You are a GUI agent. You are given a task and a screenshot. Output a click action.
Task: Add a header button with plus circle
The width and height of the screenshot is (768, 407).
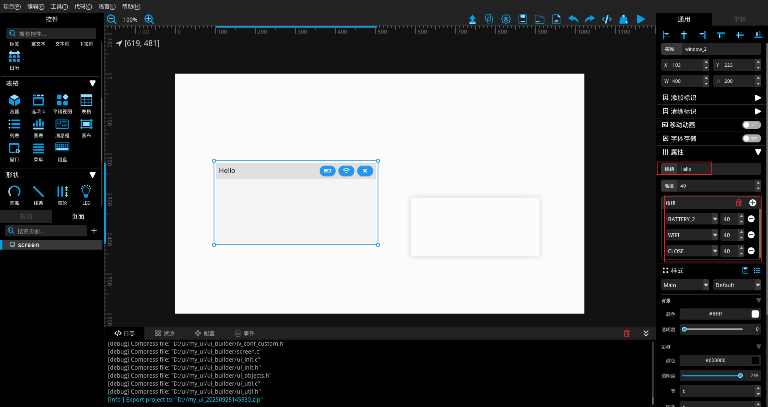[x=752, y=202]
